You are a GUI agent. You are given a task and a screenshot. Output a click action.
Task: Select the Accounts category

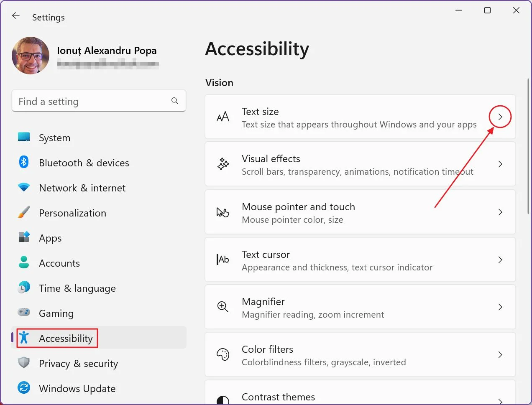[99, 263]
